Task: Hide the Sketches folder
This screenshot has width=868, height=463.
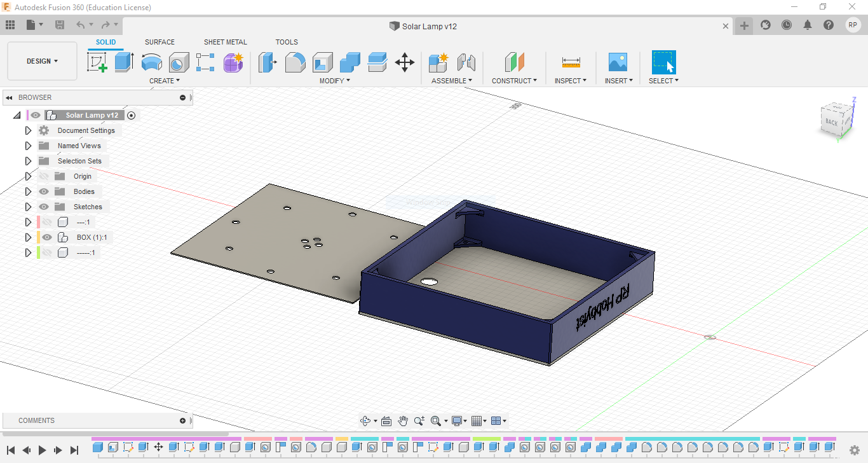Action: pos(44,207)
